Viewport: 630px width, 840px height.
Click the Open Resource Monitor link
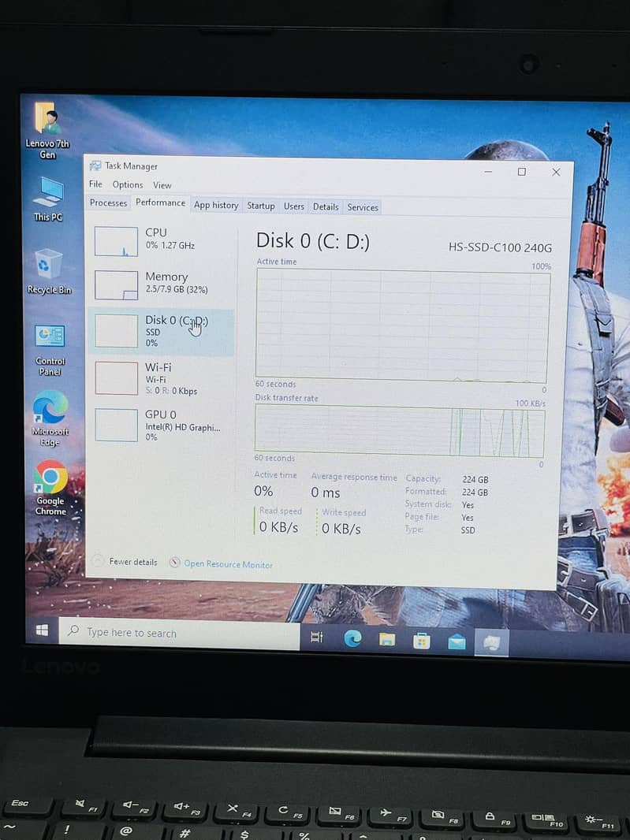[x=228, y=564]
